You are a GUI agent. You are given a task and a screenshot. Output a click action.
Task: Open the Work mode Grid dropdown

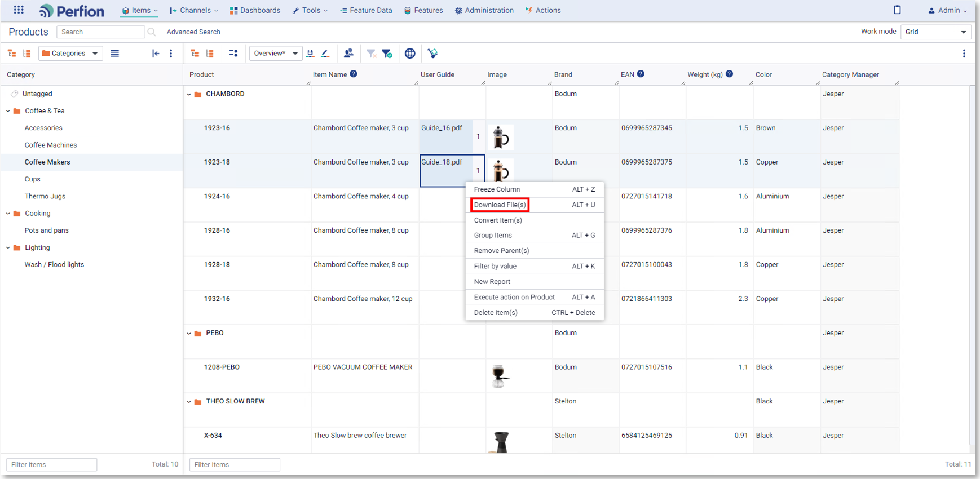pyautogui.click(x=935, y=32)
